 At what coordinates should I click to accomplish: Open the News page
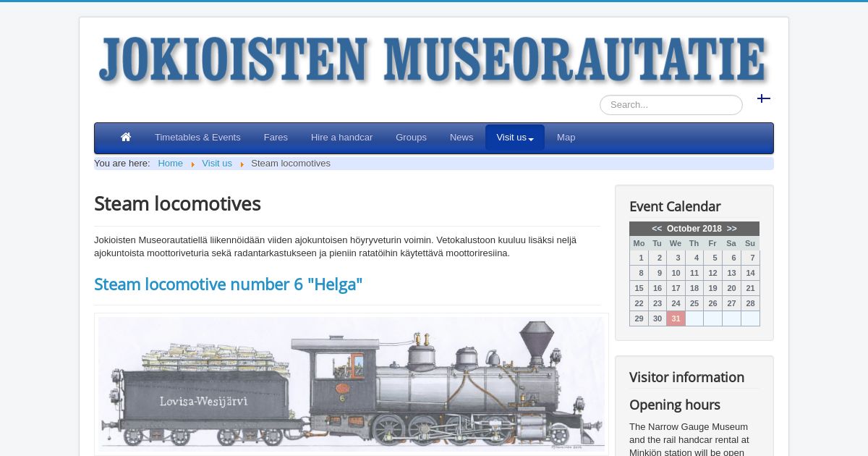pos(461,138)
